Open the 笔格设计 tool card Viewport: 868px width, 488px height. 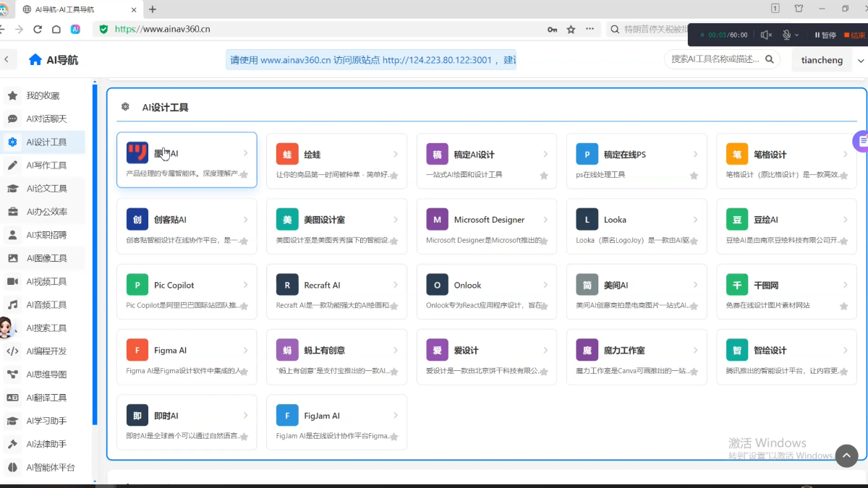(x=786, y=160)
